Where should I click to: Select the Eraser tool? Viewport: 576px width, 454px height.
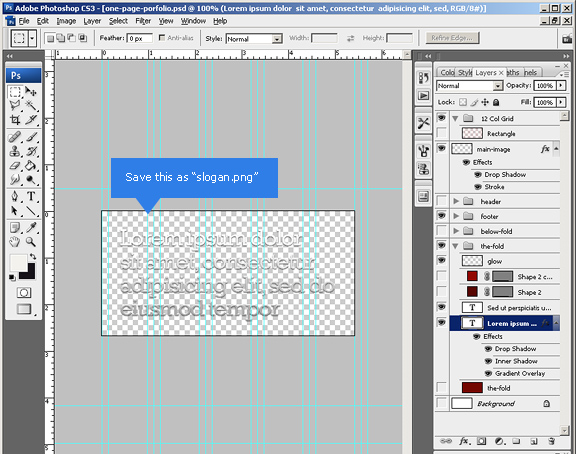point(15,166)
